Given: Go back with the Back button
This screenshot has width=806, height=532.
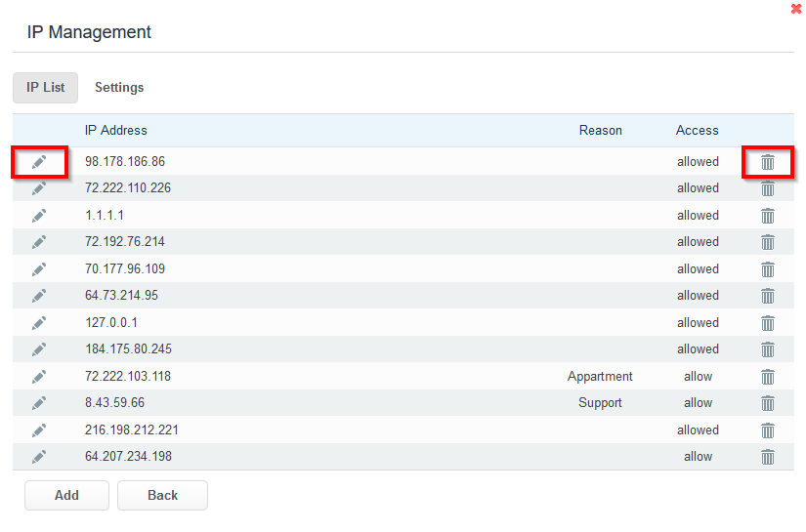Looking at the screenshot, I should click(x=162, y=496).
